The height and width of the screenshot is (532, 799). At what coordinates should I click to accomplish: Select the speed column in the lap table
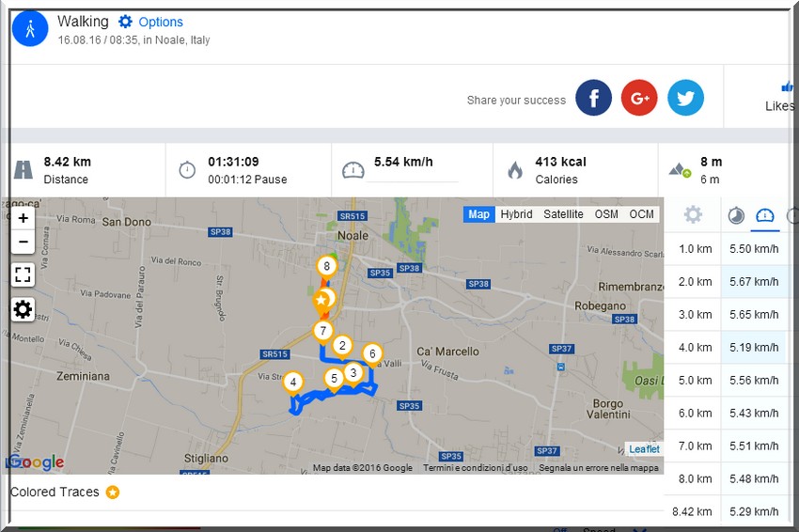765,215
